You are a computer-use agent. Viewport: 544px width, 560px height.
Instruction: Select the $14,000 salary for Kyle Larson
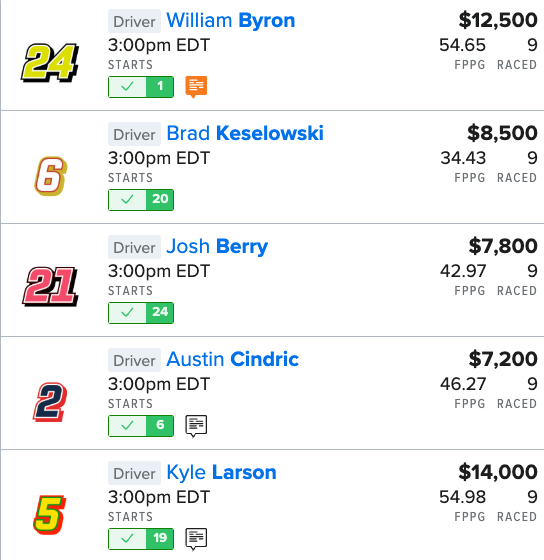coord(498,472)
